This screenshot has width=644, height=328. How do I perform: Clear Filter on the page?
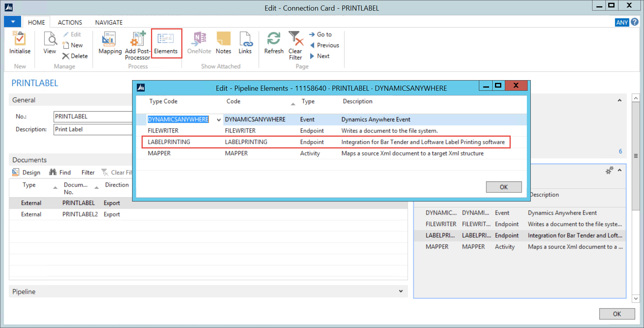(296, 45)
